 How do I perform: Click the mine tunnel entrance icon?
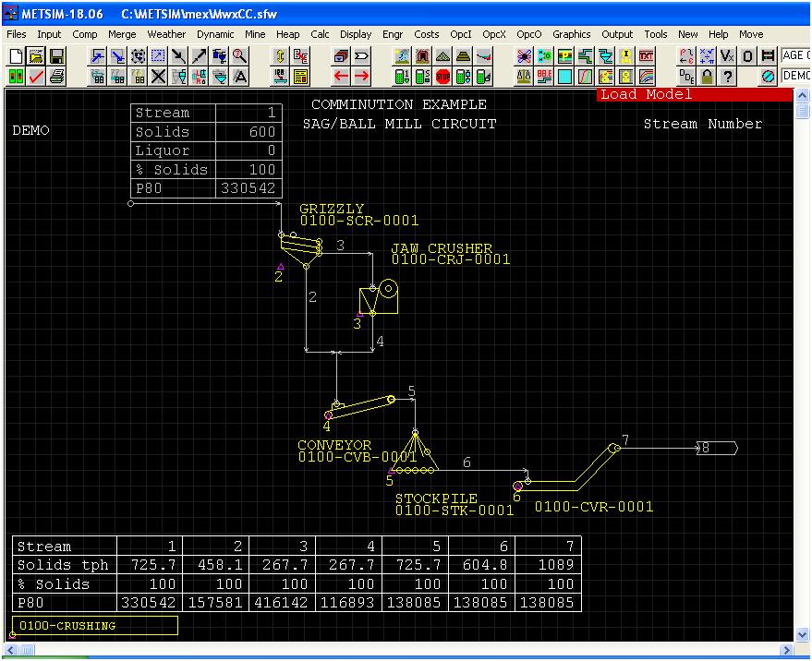422,56
